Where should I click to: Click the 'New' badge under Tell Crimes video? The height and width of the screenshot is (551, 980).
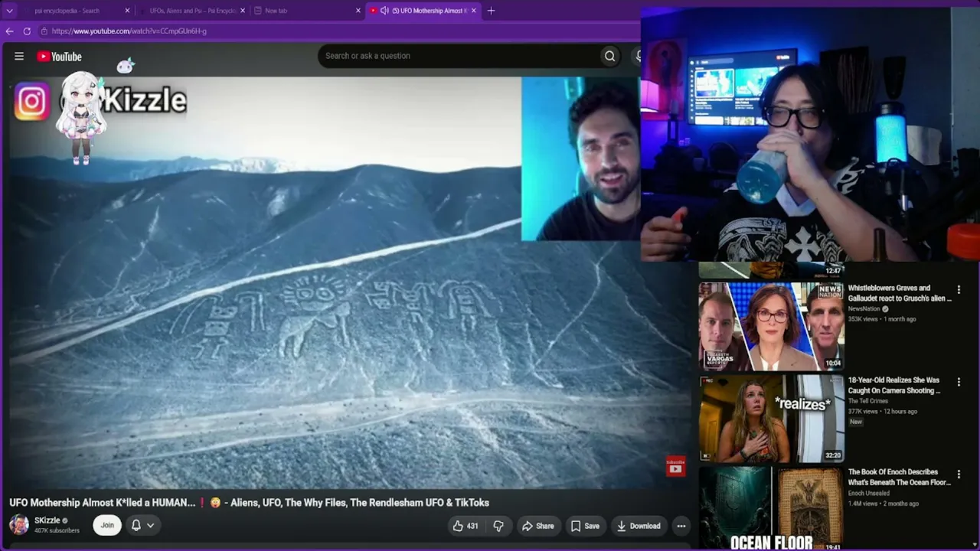[x=856, y=422]
